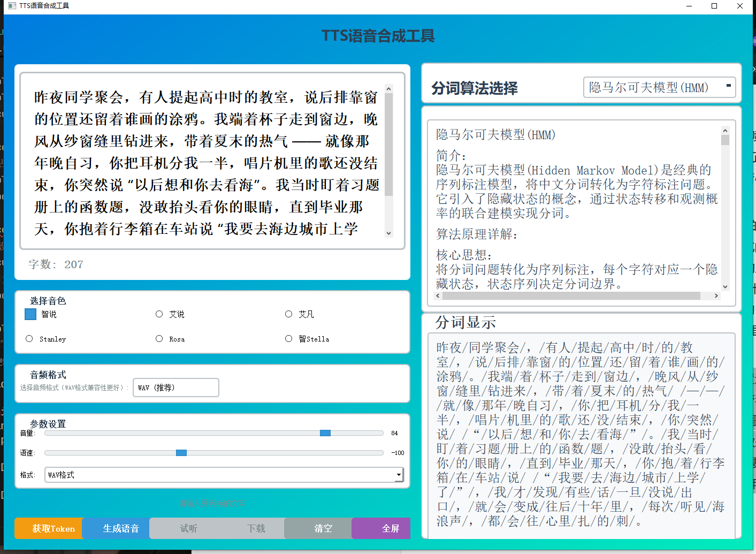Click the algorithm description scrollbar up arrow

[726, 130]
